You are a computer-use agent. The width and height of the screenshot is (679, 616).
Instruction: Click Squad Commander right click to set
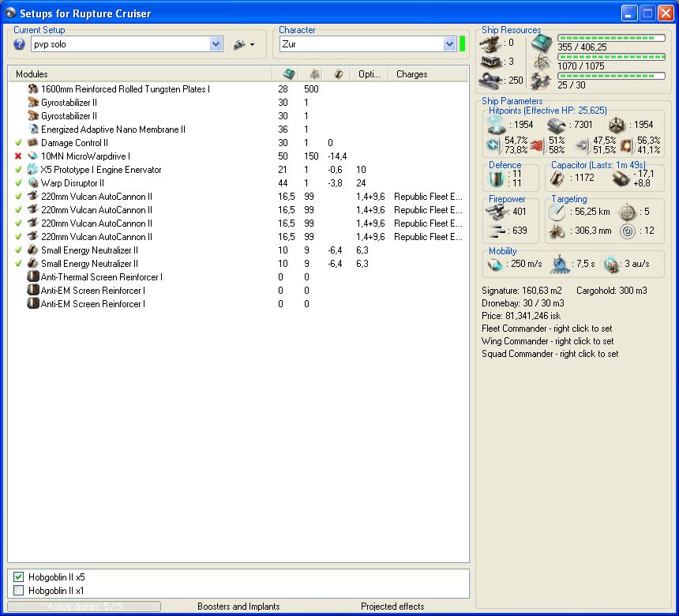tap(550, 354)
